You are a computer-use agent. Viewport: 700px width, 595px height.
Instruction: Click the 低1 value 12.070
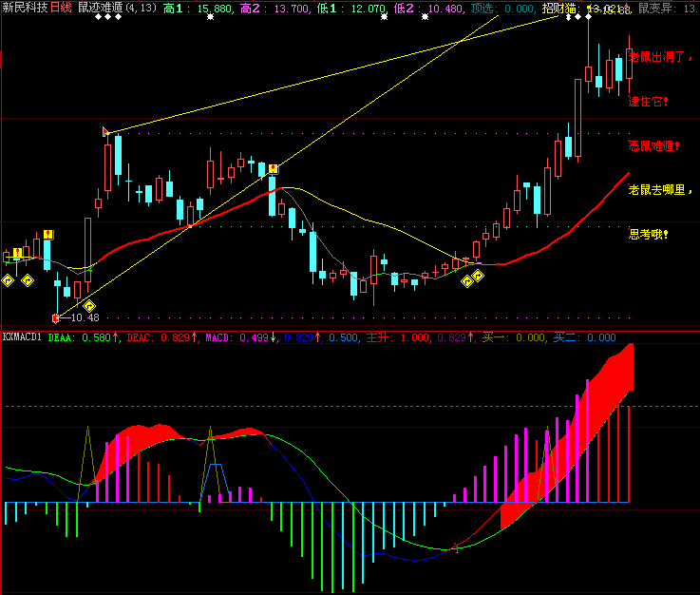click(x=368, y=9)
